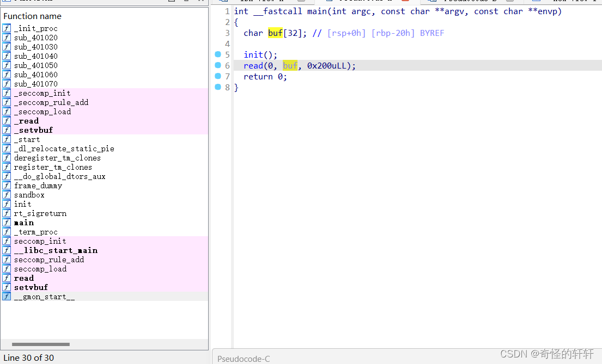Click the f icon beside __libc_start_main

(x=6, y=250)
